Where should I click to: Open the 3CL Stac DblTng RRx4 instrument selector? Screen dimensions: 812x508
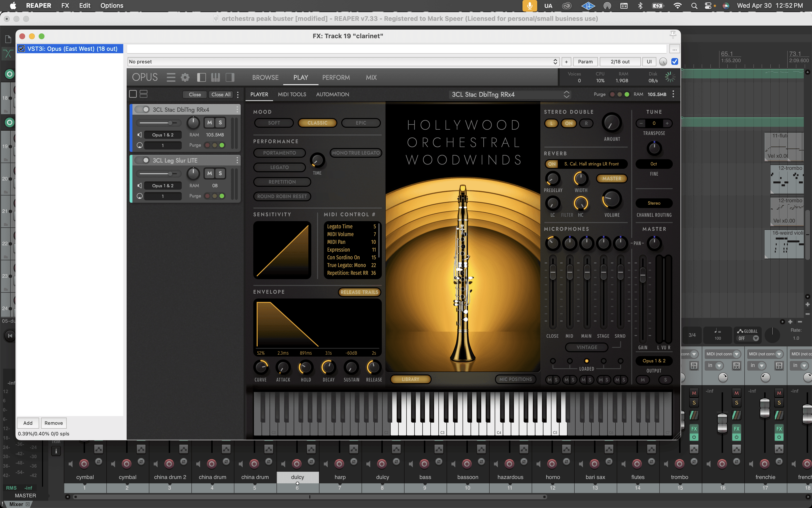510,94
